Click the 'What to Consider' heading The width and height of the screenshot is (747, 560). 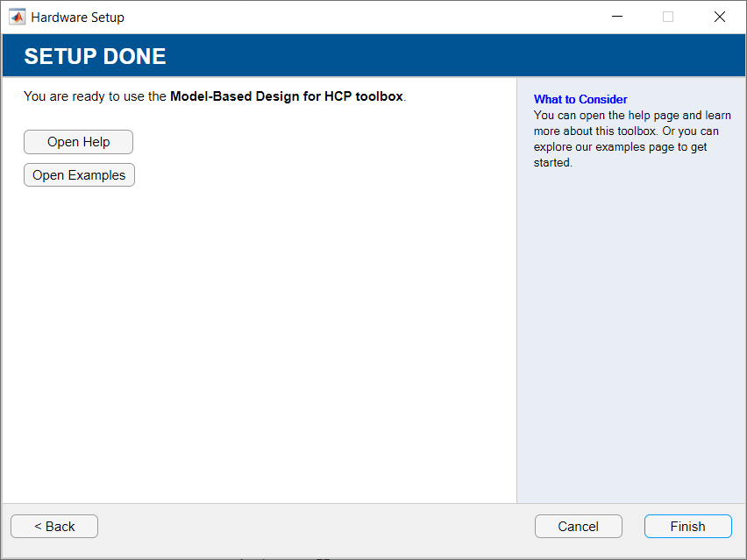point(580,99)
